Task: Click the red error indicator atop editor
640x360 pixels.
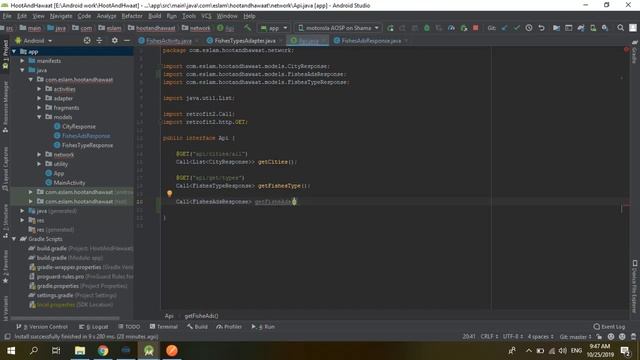Action: (626, 50)
